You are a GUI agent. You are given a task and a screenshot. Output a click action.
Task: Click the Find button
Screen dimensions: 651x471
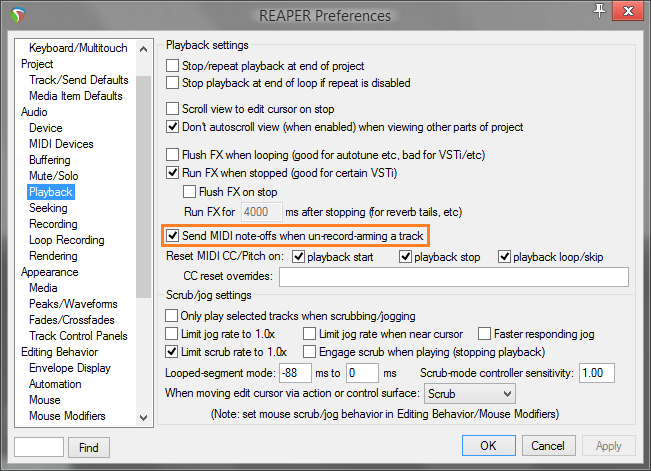(89, 447)
